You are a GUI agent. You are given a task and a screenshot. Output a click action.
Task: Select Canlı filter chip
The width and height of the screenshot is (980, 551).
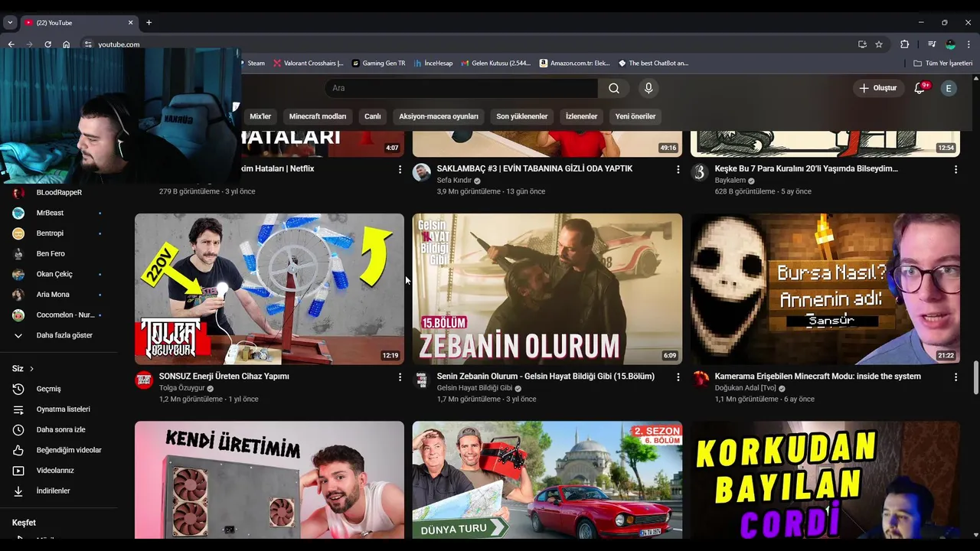373,116
